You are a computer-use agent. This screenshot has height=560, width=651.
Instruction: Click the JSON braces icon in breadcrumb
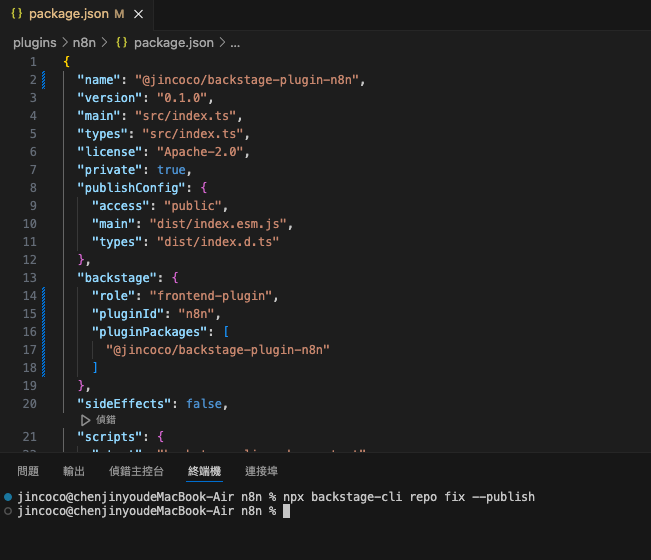(122, 43)
